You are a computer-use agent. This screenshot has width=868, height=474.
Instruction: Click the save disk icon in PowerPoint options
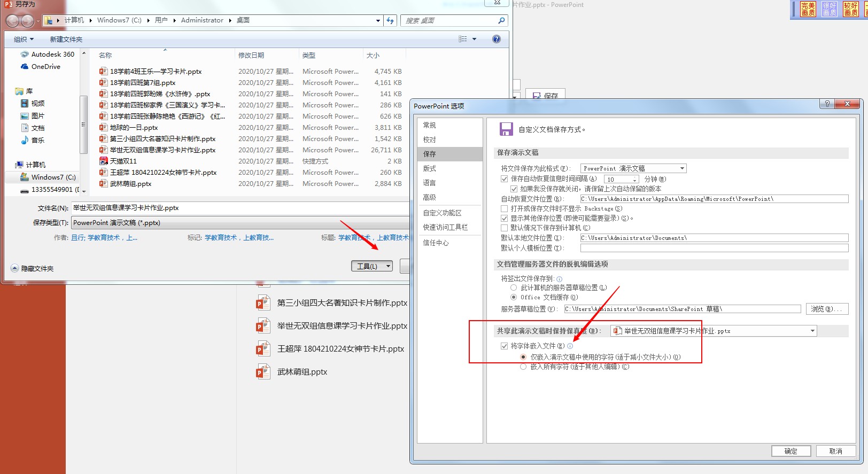click(506, 129)
